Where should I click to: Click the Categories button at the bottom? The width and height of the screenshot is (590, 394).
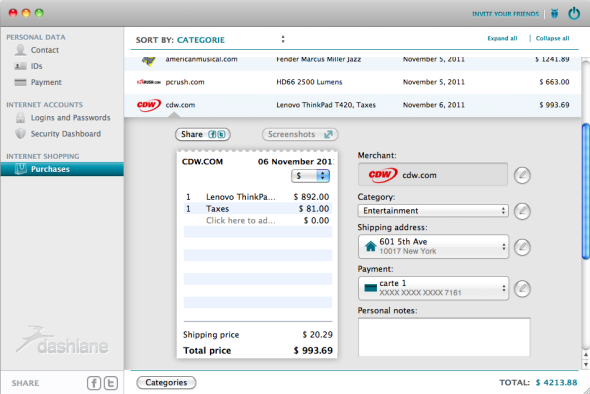(166, 382)
